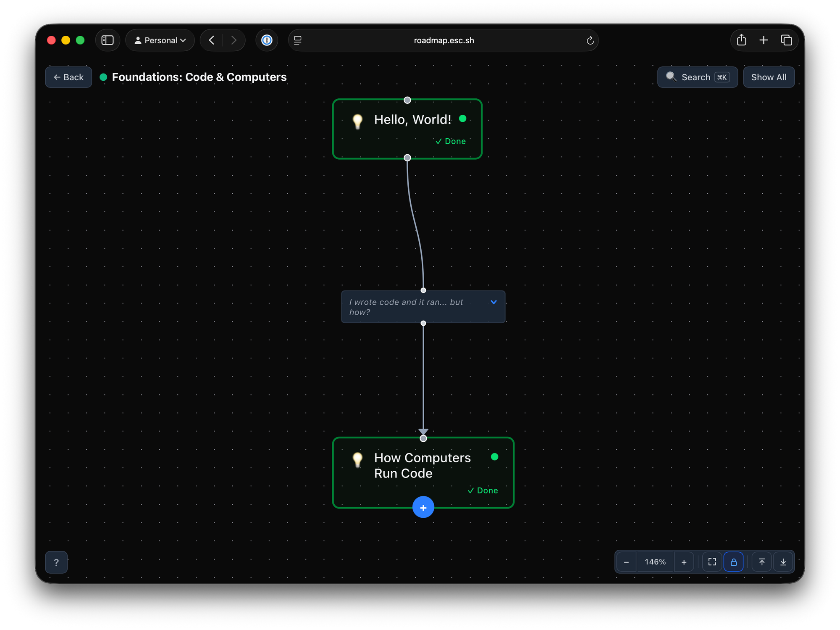840x630 pixels.
Task: Expand the "I wrote code and it ran" note
Action: 493,302
